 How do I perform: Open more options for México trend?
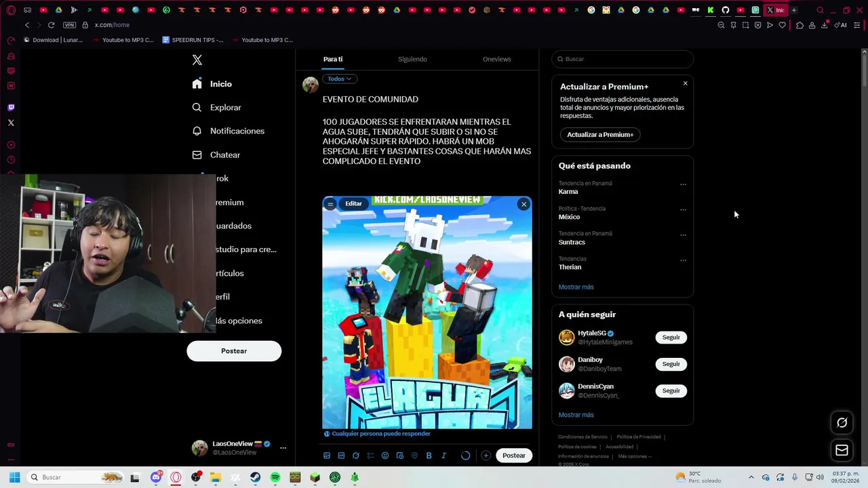click(683, 209)
